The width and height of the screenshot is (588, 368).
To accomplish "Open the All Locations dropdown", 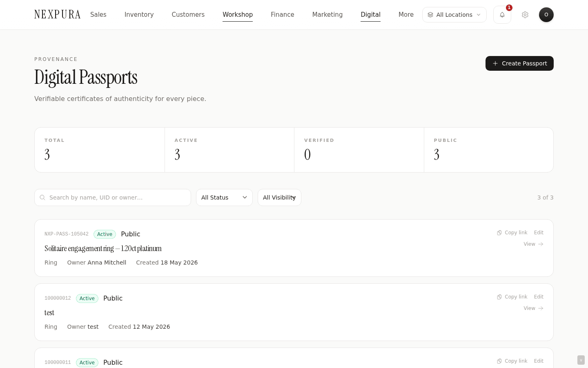I will 454,15.
